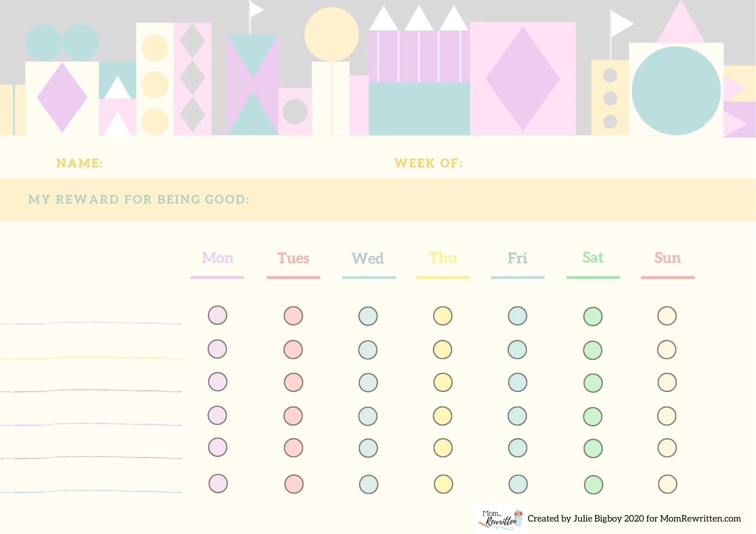Check the first circle under Mon
This screenshot has height=534, width=756.
coord(217,315)
